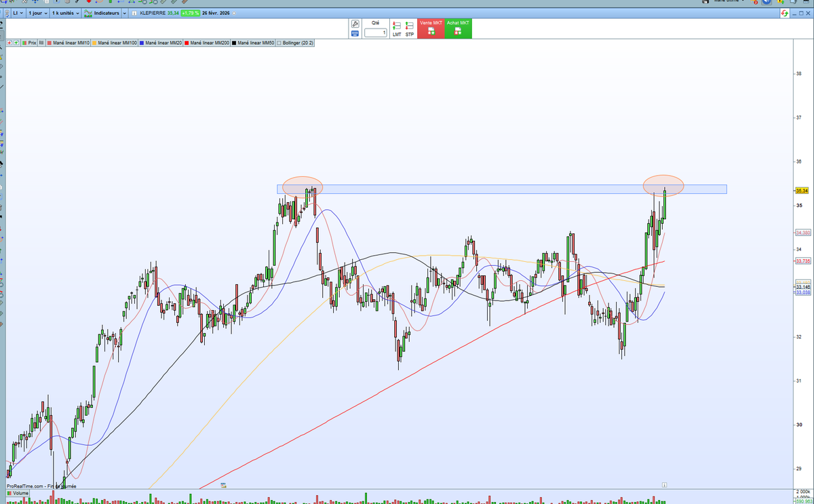Viewport: 814px width, 504px height.
Task: Click the 38 price axis value
Action: (798, 73)
